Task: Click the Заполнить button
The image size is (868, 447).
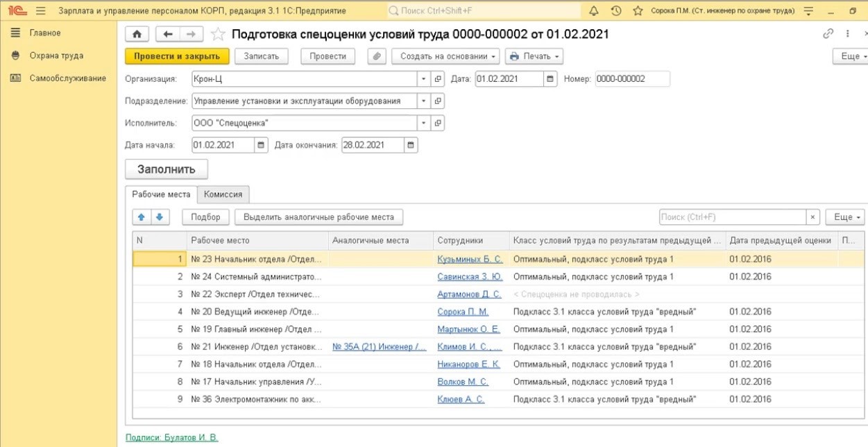Action: coord(167,169)
